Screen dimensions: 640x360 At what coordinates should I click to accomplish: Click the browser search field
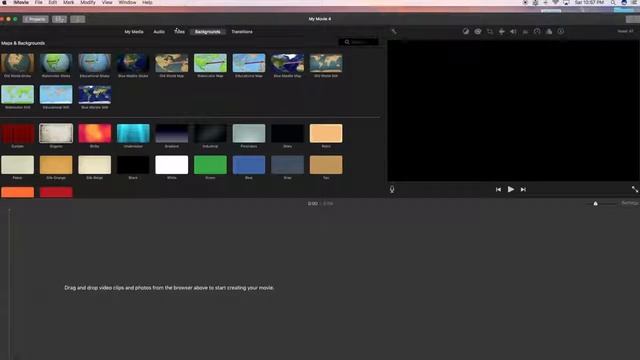point(358,42)
